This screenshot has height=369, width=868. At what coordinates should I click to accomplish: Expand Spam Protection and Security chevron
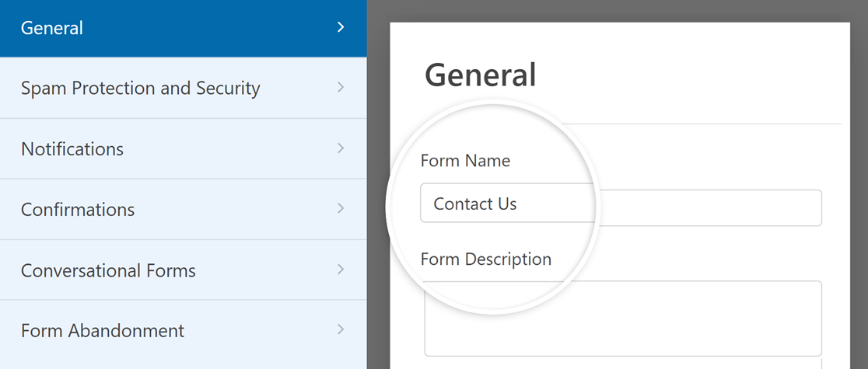coord(340,89)
